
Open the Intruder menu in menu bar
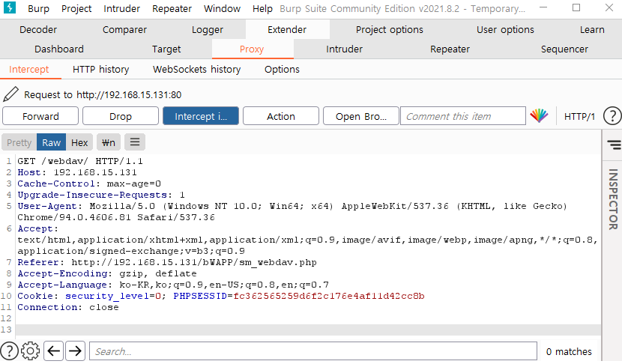(x=122, y=9)
